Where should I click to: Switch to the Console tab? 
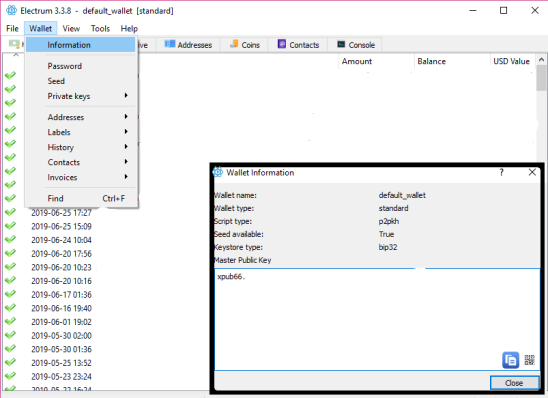click(355, 45)
